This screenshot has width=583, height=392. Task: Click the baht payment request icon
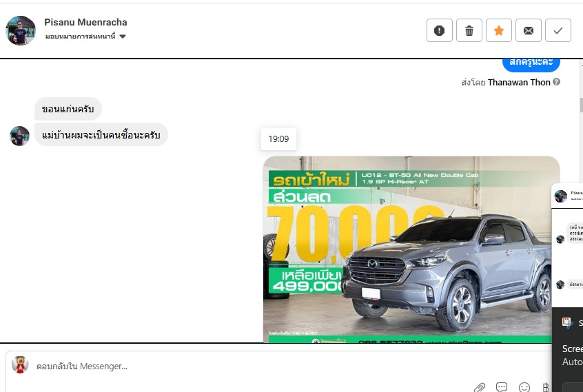[x=546, y=388]
